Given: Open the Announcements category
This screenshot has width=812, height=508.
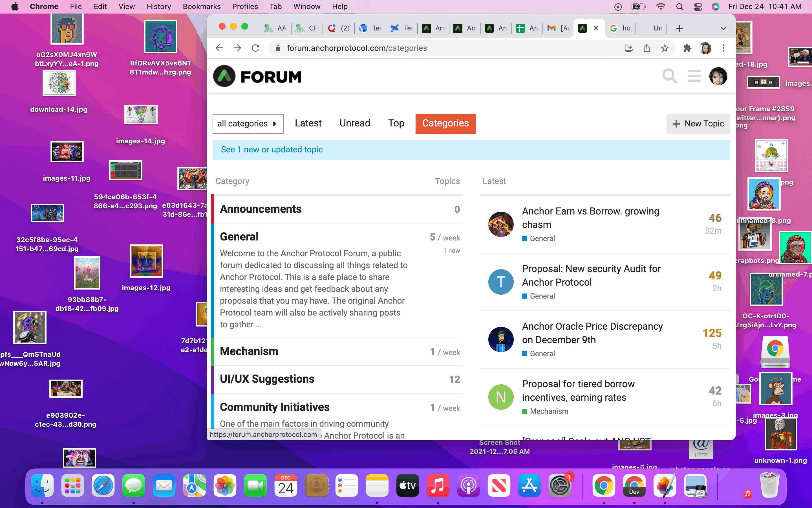Looking at the screenshot, I should pyautogui.click(x=261, y=209).
